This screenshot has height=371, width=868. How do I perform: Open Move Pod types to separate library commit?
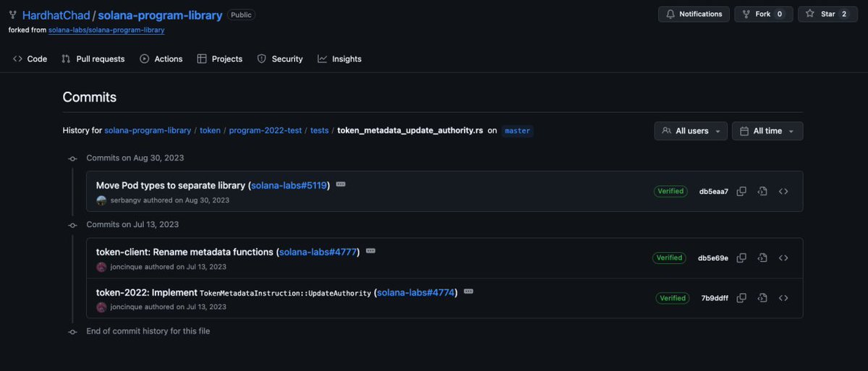(171, 185)
